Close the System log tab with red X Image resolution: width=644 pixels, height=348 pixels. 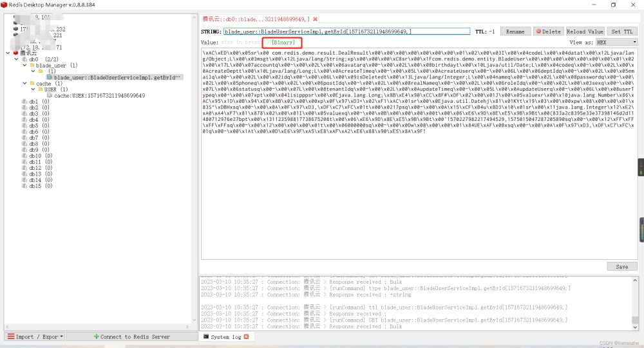pyautogui.click(x=246, y=337)
